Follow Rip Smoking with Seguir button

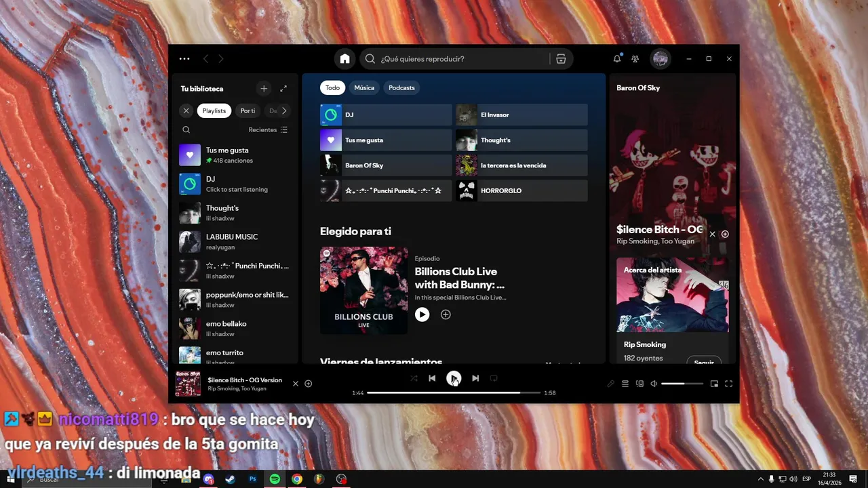[704, 362]
